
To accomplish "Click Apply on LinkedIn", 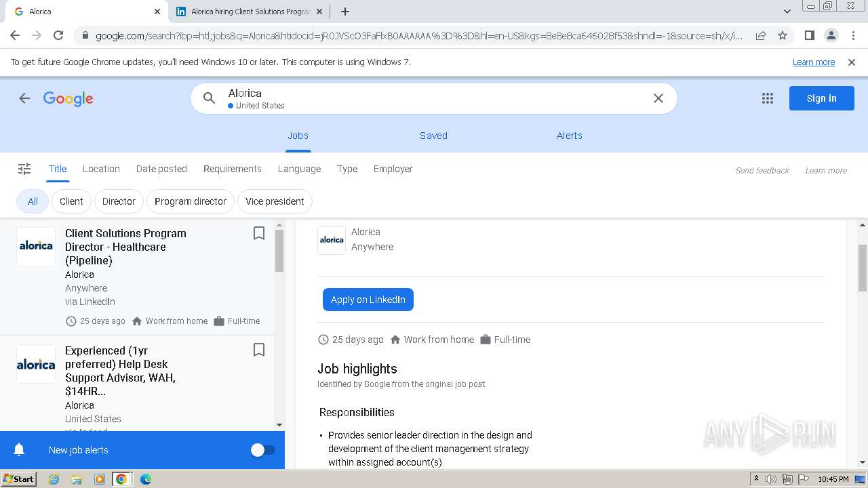I will pos(368,300).
